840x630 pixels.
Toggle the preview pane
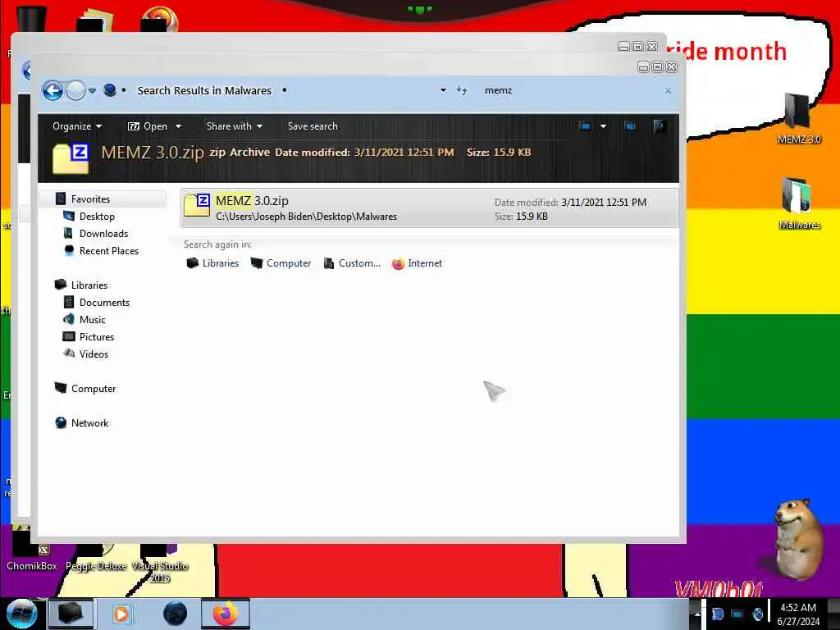point(631,126)
